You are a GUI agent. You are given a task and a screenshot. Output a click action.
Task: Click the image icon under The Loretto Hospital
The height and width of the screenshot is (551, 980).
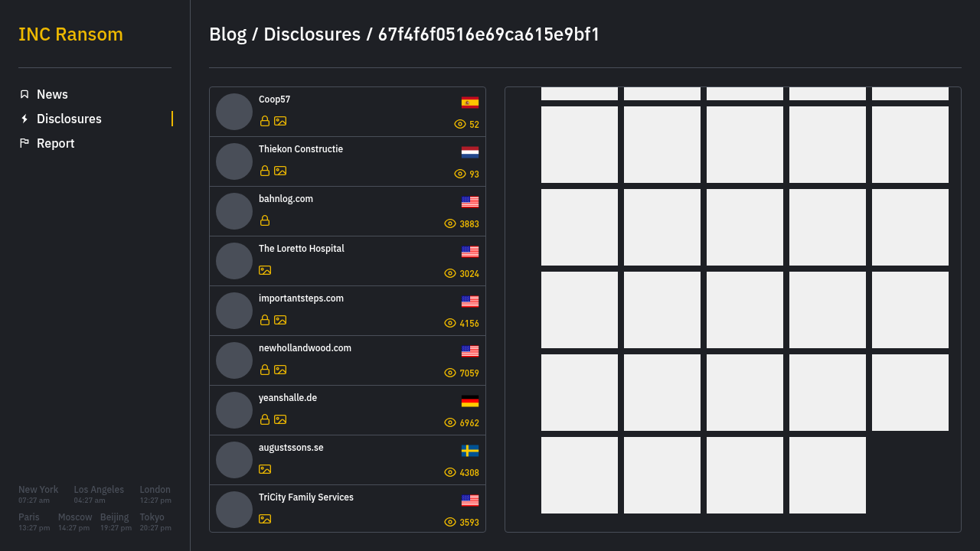[265, 270]
